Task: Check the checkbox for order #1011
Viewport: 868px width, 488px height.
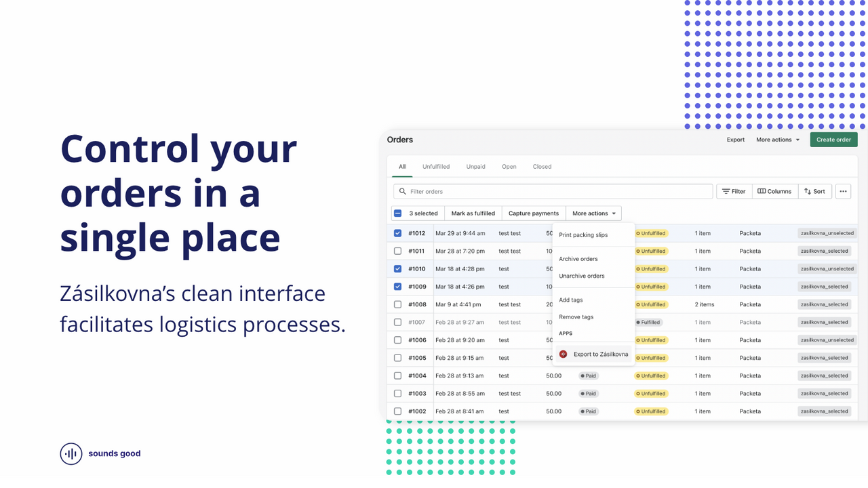Action: pos(397,251)
